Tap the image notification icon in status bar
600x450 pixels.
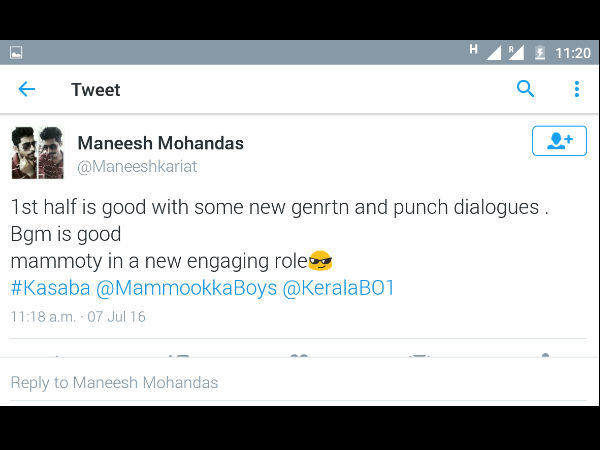(x=16, y=52)
